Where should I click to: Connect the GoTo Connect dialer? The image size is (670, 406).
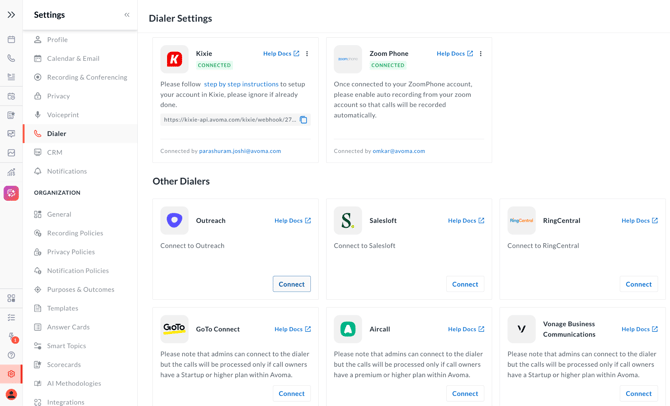[292, 394]
